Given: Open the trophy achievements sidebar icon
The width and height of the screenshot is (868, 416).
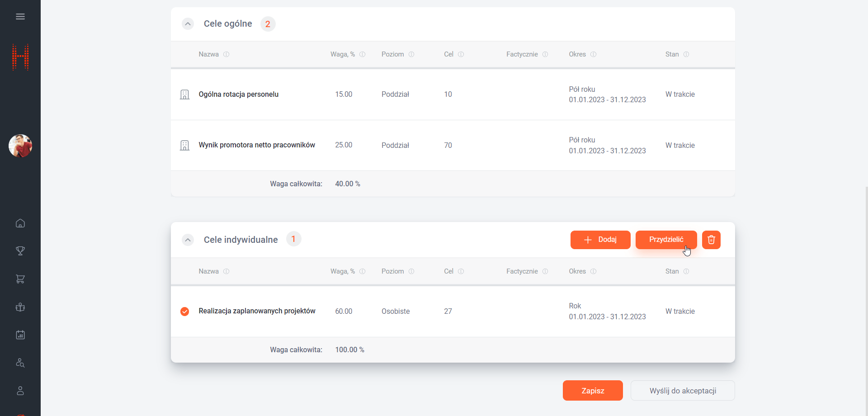Looking at the screenshot, I should tap(20, 251).
